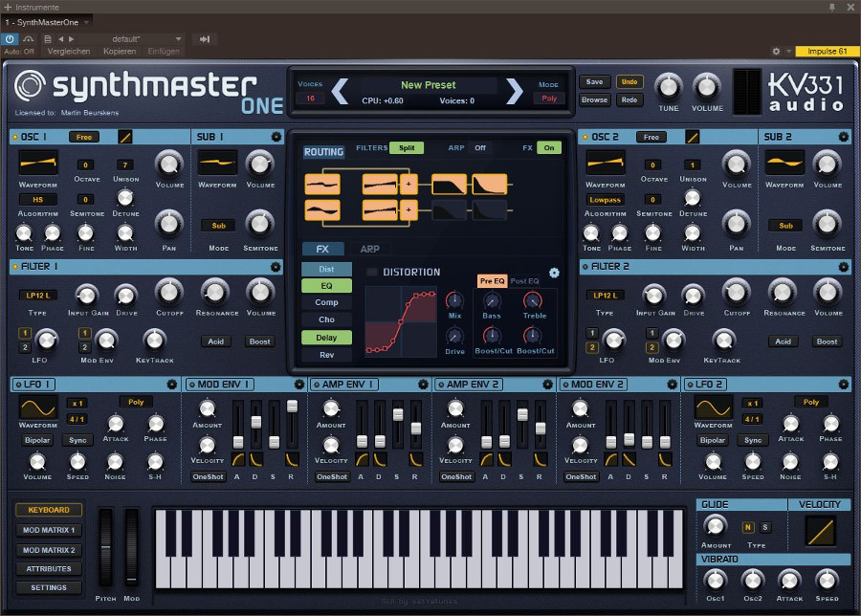Click the OSC 2 waveform display
The image size is (861, 616).
pyautogui.click(x=606, y=163)
